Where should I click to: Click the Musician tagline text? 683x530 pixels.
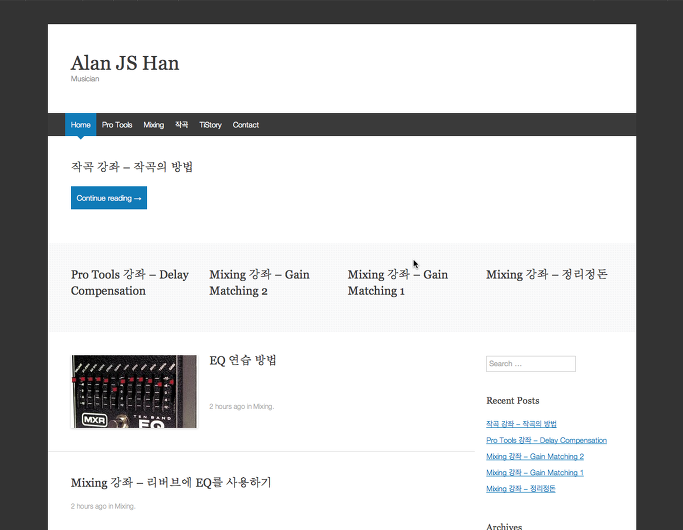(85, 79)
